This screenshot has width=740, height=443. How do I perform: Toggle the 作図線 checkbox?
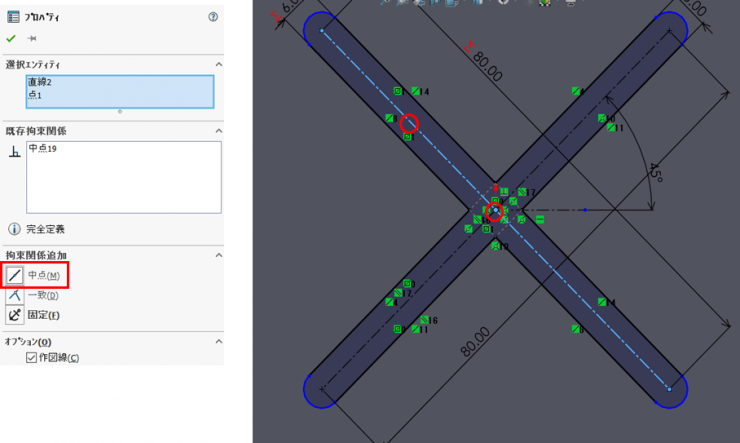32,358
